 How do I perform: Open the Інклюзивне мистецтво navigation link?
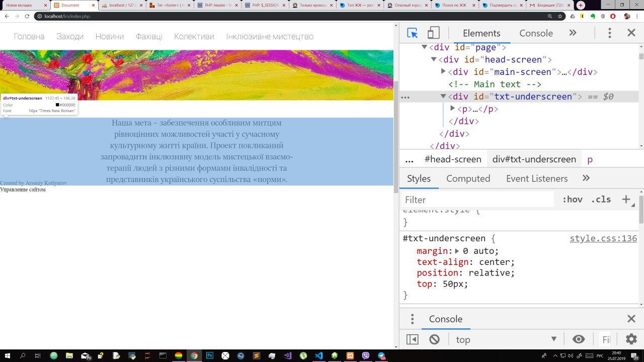coord(270,37)
